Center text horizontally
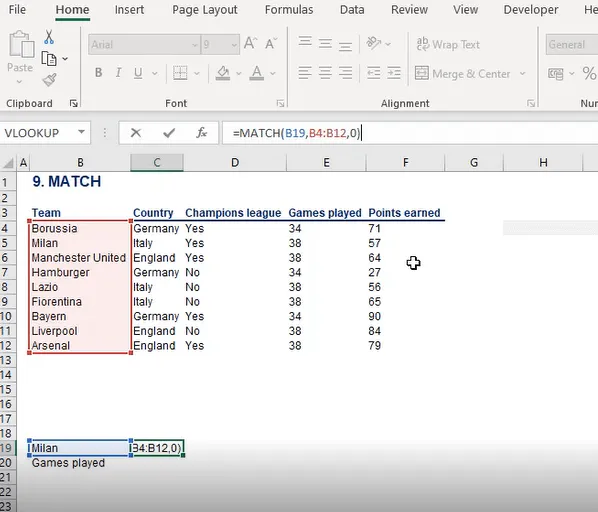 pyautogui.click(x=325, y=72)
